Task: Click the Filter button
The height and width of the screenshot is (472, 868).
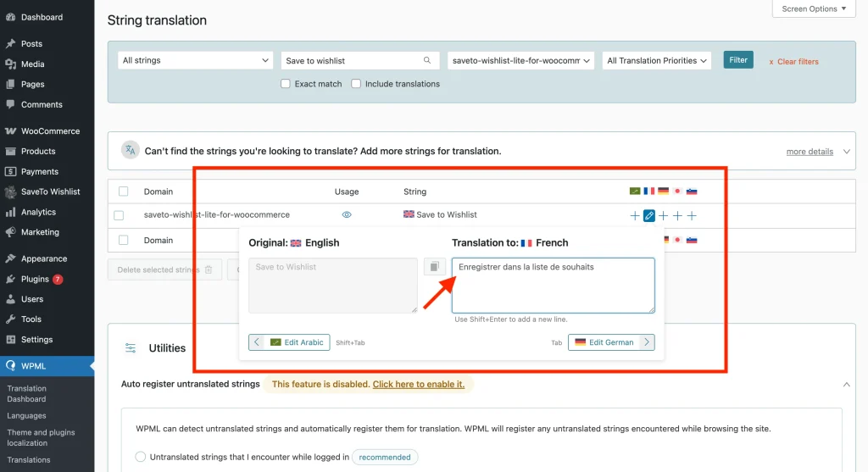Action: point(738,60)
